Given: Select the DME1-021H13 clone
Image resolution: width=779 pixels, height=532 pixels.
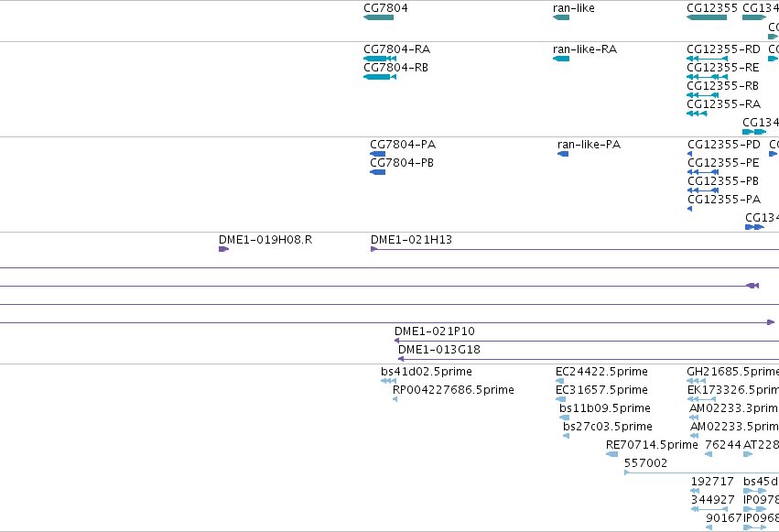Looking at the screenshot, I should coord(575,249).
